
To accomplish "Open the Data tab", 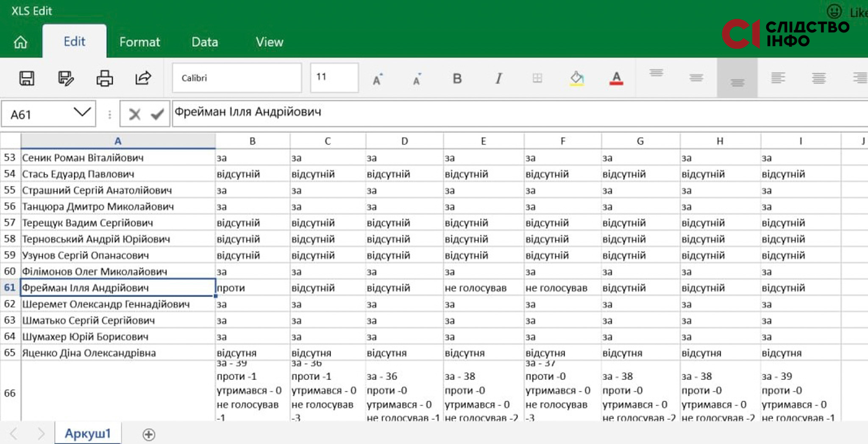I will (x=205, y=42).
